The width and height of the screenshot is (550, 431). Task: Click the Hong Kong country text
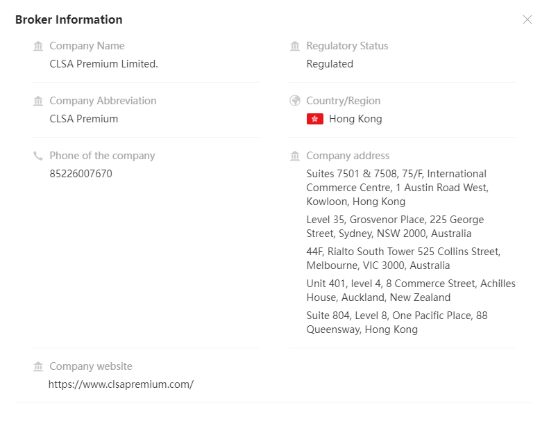click(355, 119)
